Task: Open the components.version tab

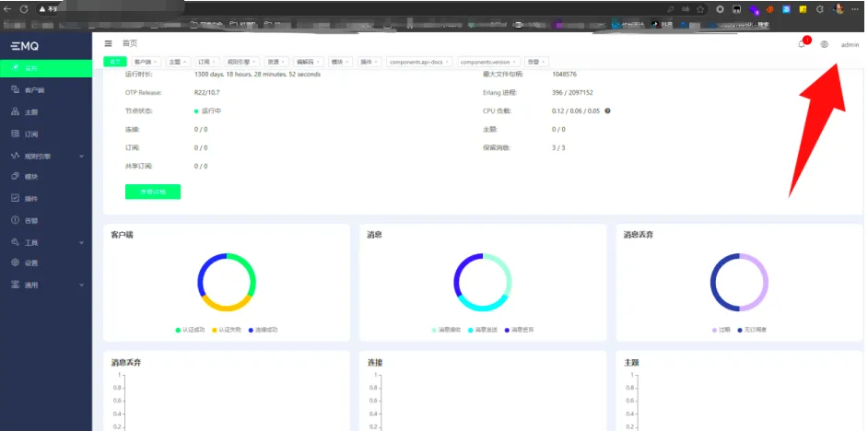Action: pos(488,62)
